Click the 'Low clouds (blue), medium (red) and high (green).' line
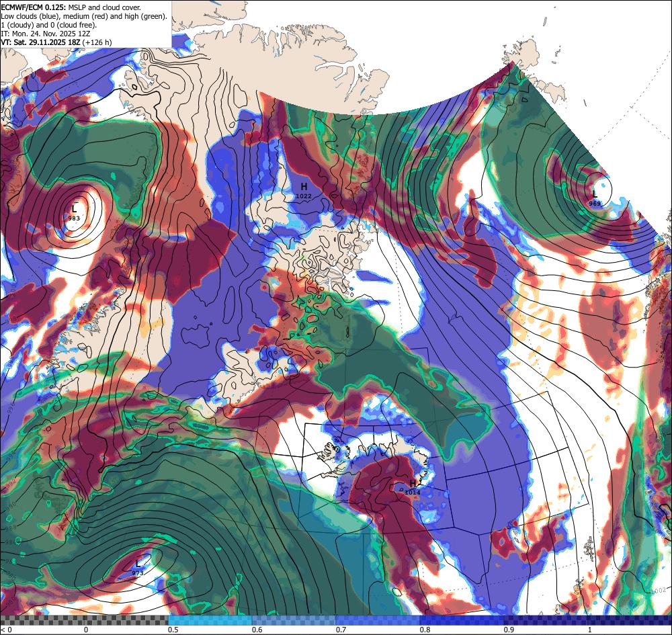This screenshot has width=672, height=635. (x=83, y=16)
